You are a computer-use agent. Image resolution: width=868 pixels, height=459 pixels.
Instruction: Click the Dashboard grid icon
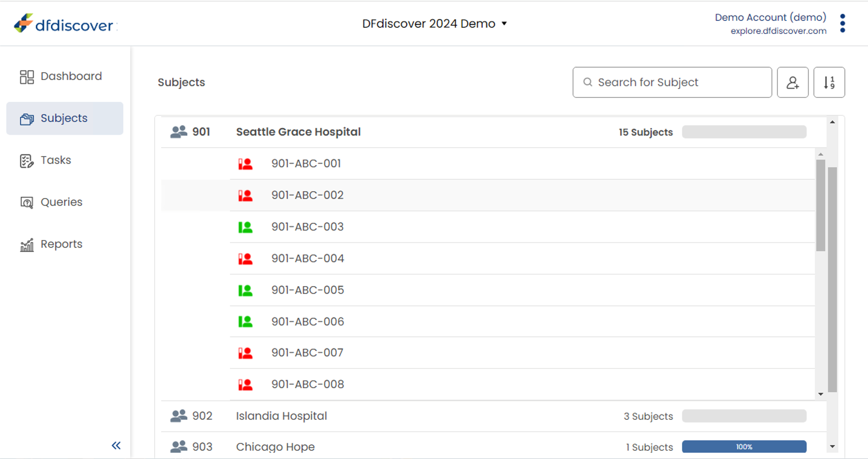coord(27,77)
